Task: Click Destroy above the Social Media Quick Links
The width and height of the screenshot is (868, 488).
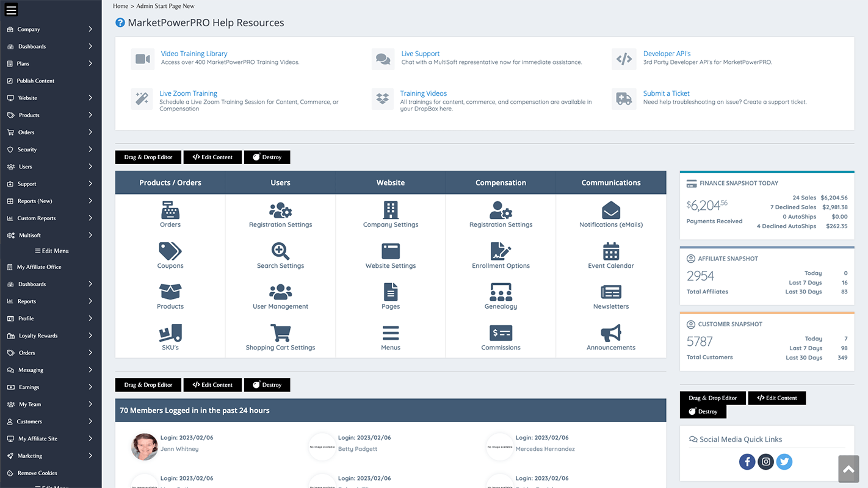Action: tap(703, 412)
